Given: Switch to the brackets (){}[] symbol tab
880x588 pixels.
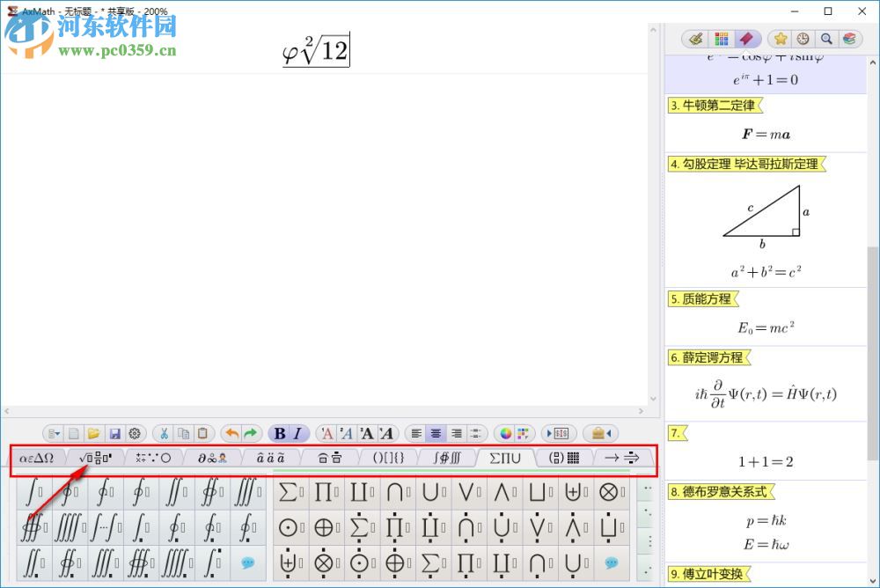Looking at the screenshot, I should (x=389, y=457).
